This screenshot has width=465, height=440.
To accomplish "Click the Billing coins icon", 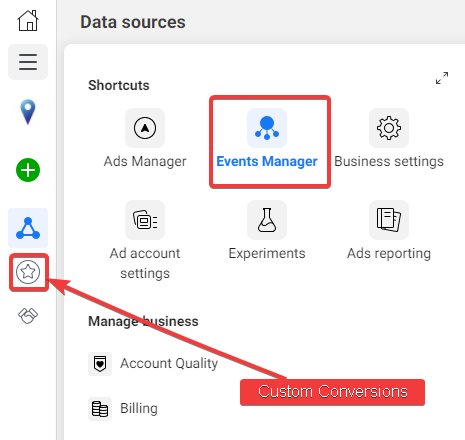I will (100, 409).
